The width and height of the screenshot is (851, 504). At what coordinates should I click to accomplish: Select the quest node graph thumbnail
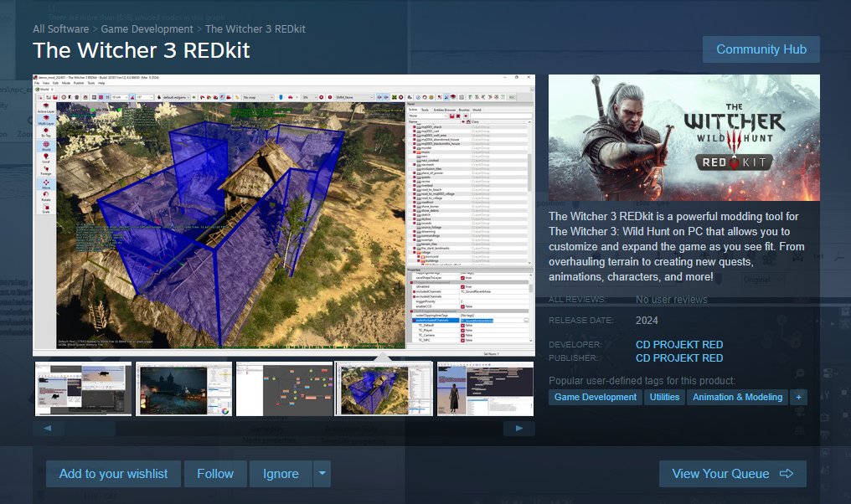coord(285,389)
